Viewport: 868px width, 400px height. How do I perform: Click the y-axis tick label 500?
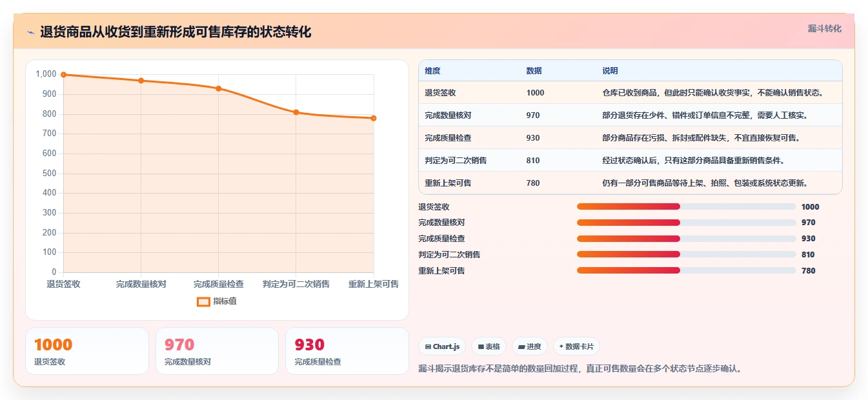(x=50, y=174)
